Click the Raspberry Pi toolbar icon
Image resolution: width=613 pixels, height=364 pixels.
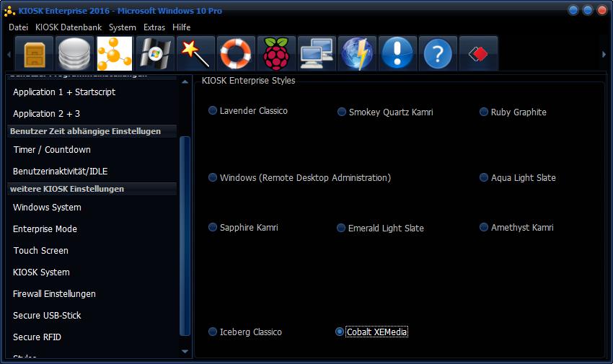click(x=276, y=53)
